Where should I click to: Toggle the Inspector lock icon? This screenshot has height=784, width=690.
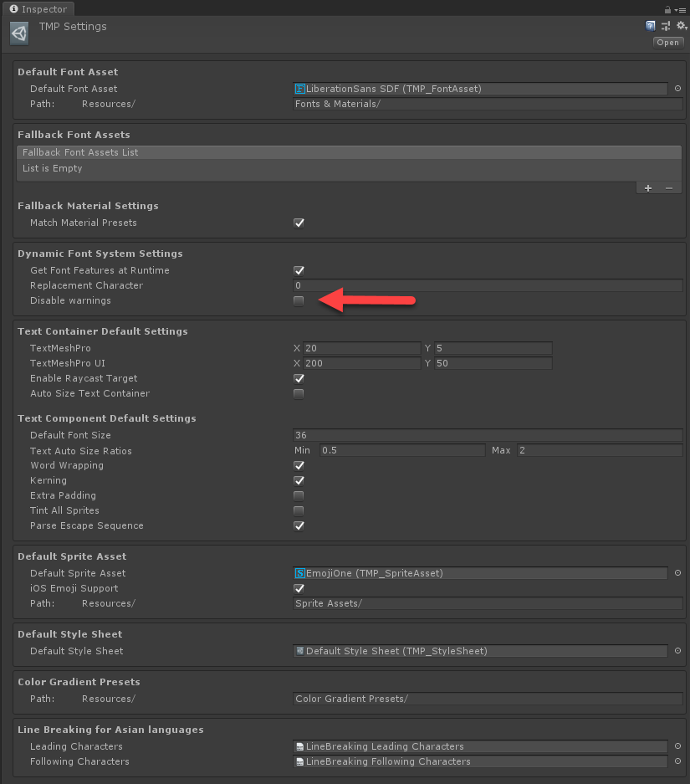click(x=668, y=9)
